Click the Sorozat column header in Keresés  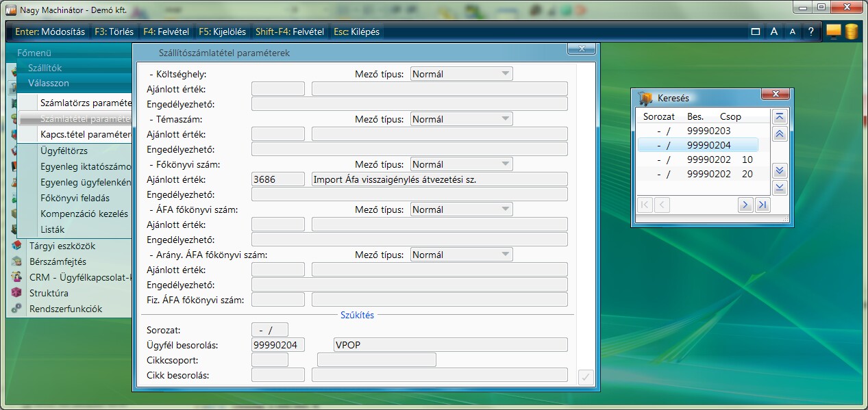click(659, 116)
